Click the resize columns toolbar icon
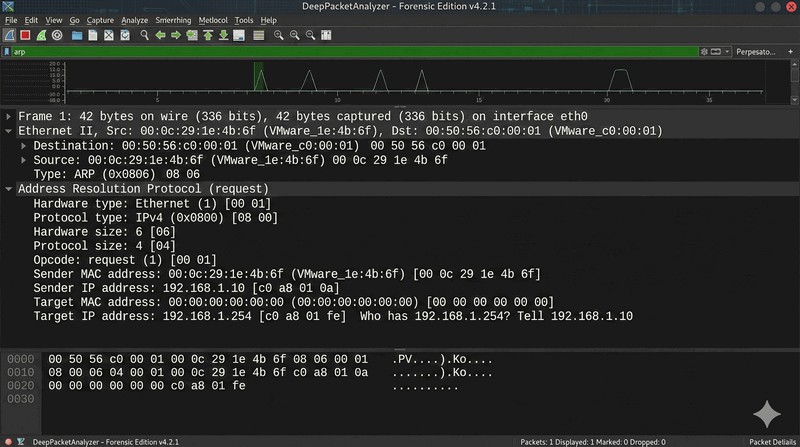 click(324, 35)
